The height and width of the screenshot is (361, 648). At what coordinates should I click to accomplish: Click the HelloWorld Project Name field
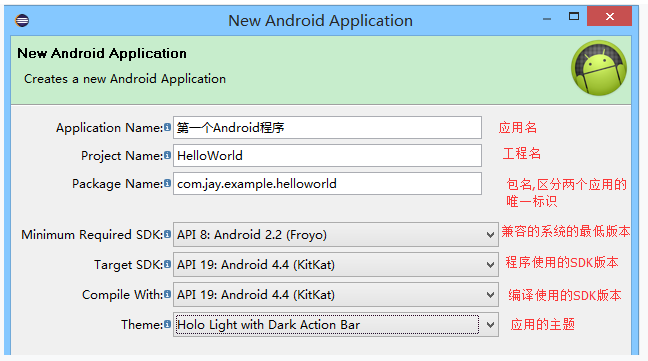tap(327, 156)
